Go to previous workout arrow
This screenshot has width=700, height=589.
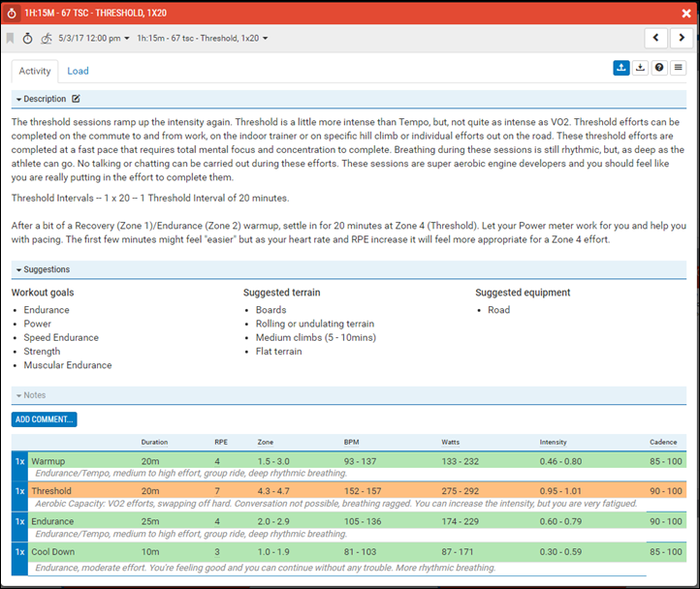click(x=655, y=38)
